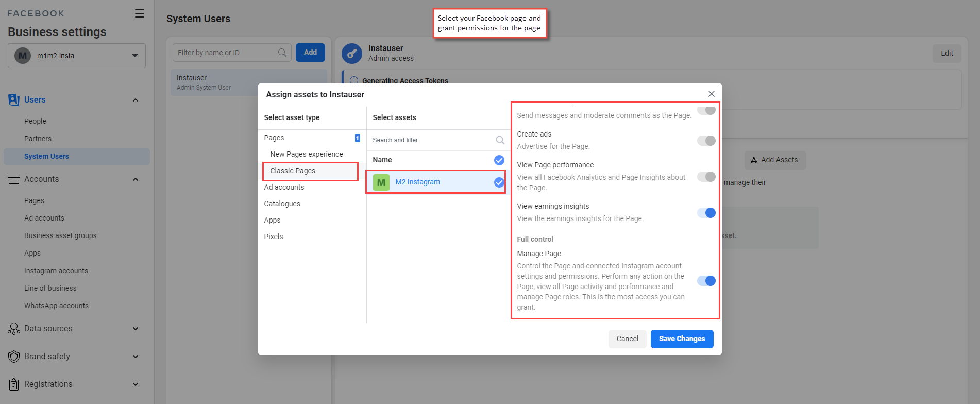
Task: Open the hamburger menu beside Facebook logo
Action: coord(140,13)
